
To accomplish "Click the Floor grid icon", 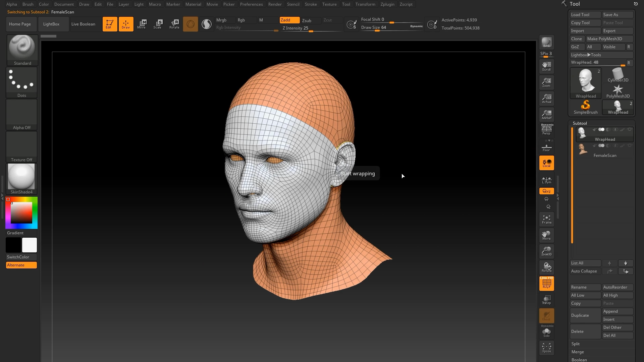I will [546, 147].
